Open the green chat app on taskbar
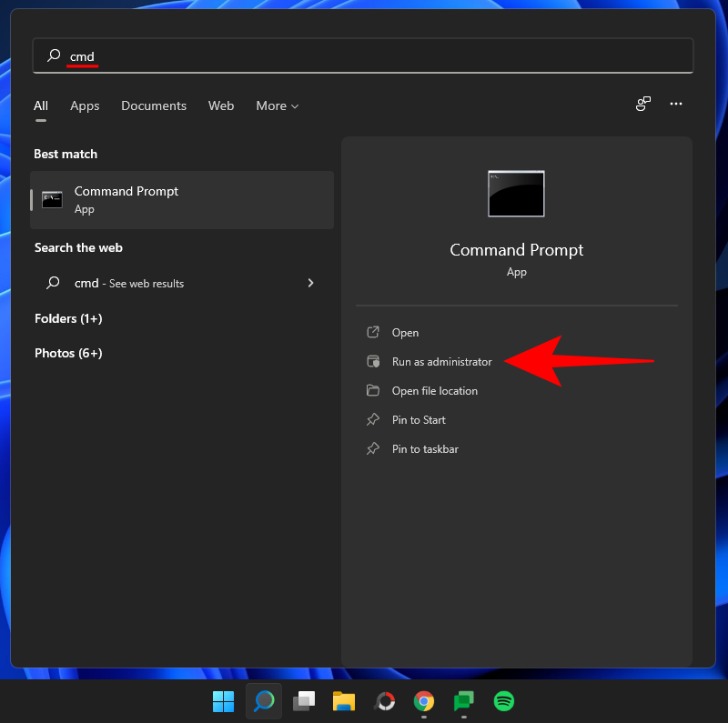 [464, 701]
